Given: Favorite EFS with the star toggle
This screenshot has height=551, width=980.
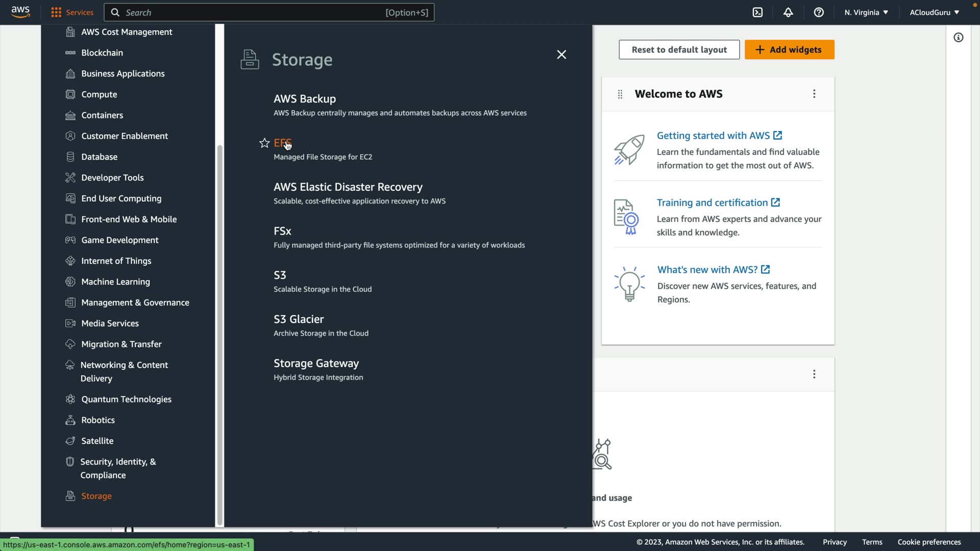Looking at the screenshot, I should tap(264, 143).
